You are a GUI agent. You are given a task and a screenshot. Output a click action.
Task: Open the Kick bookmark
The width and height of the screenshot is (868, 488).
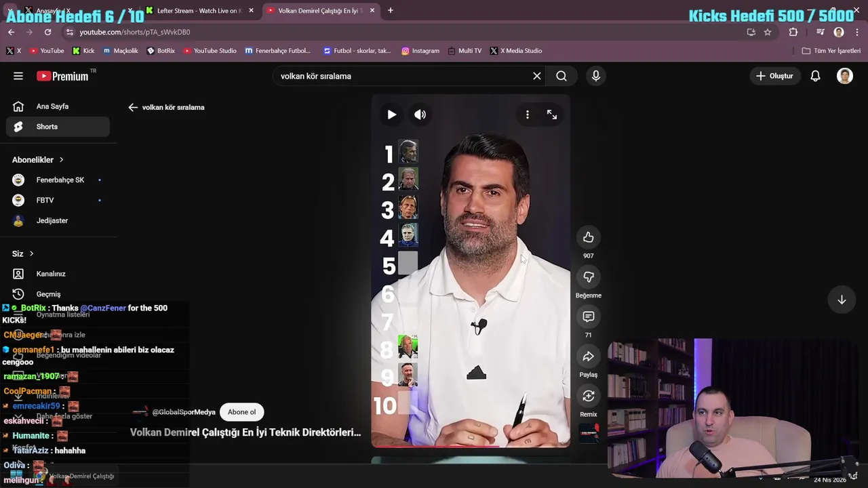[x=83, y=51]
